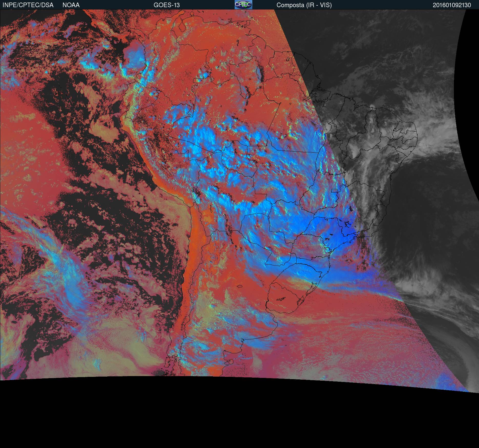Viewport: 479px width, 448px height.
Task: Click the small Federal District rectangle in Brazil
Action: click(334, 190)
